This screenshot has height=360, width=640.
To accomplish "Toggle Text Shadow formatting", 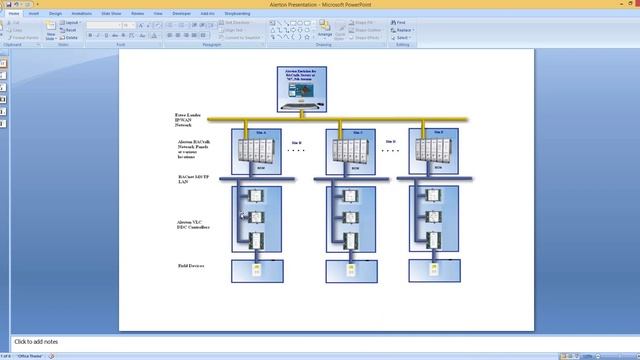I will point(123,36).
